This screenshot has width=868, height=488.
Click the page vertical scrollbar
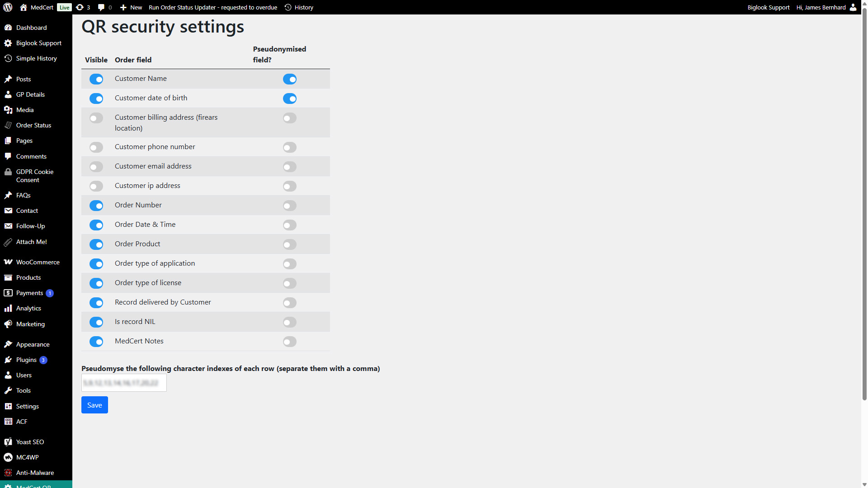[864, 208]
